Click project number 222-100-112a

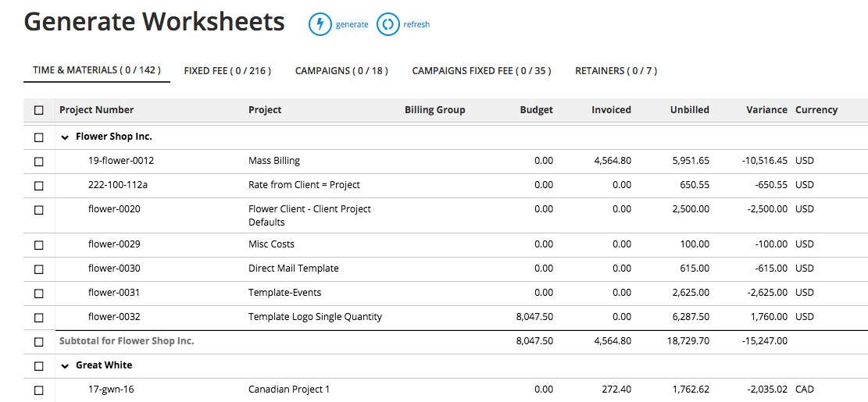tap(118, 185)
